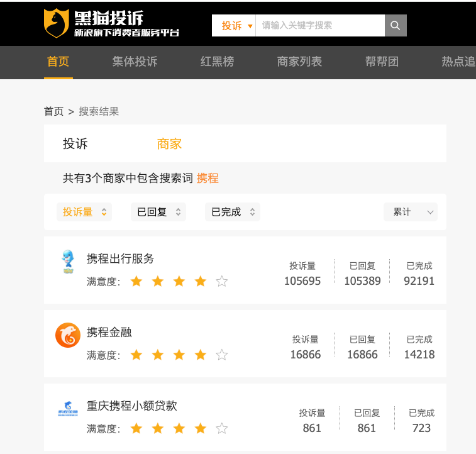Click the empty fifth star of 携程金融
The width and height of the screenshot is (476, 454).
222,355
